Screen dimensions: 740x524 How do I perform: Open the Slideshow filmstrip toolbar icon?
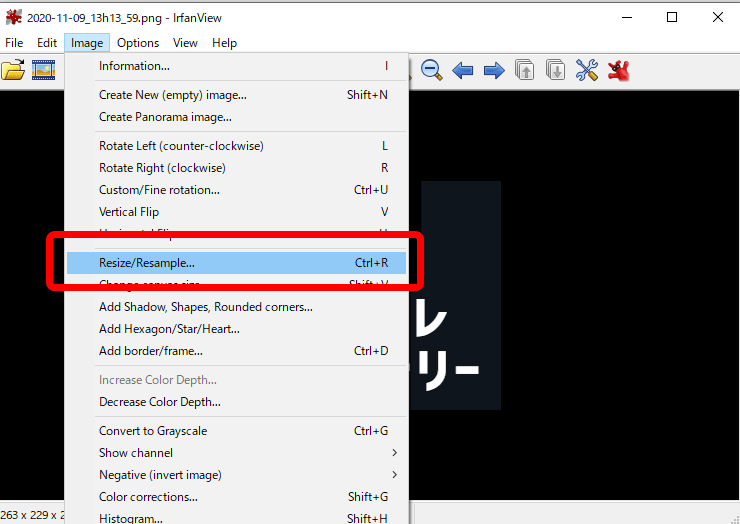(43, 70)
